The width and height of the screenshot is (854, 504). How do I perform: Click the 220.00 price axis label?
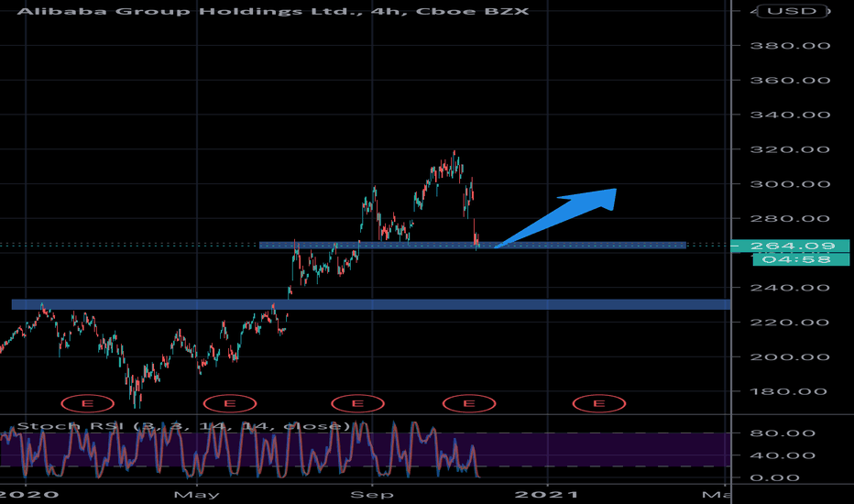790,323
